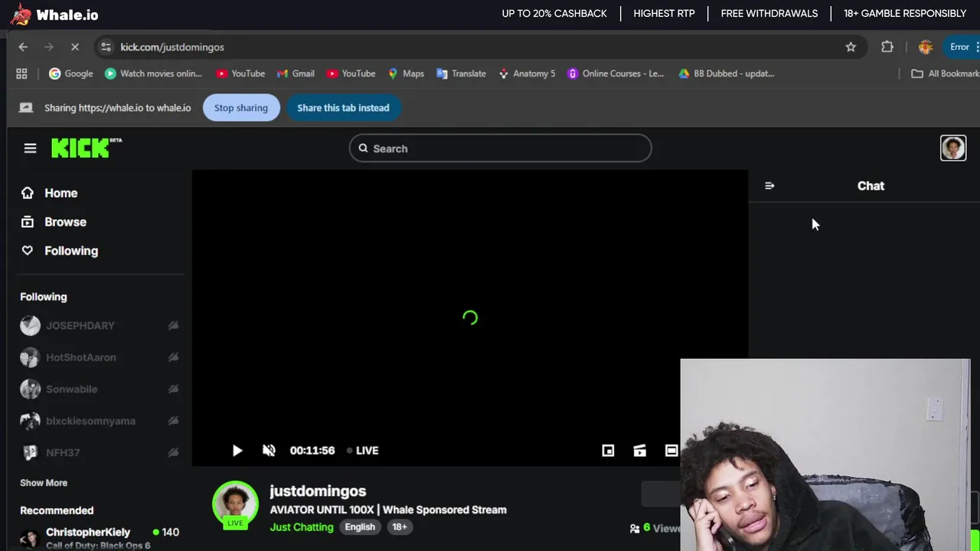Open Gmail bookmark

click(296, 73)
